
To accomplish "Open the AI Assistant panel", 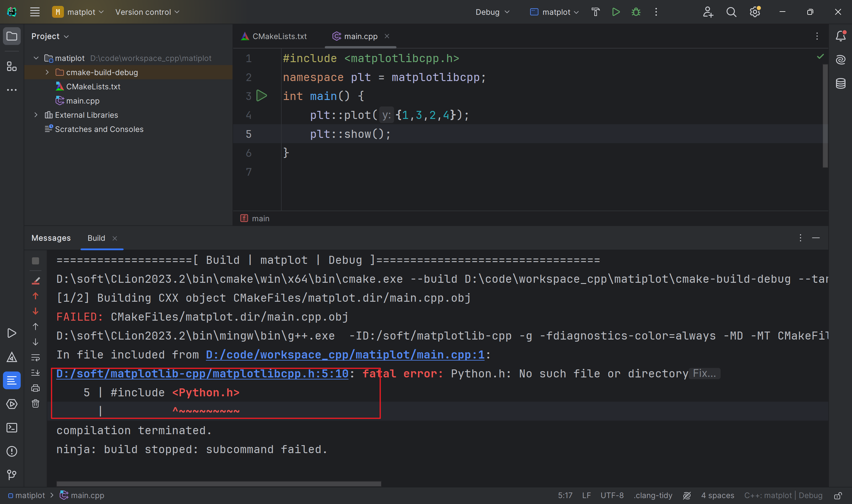I will click(840, 60).
